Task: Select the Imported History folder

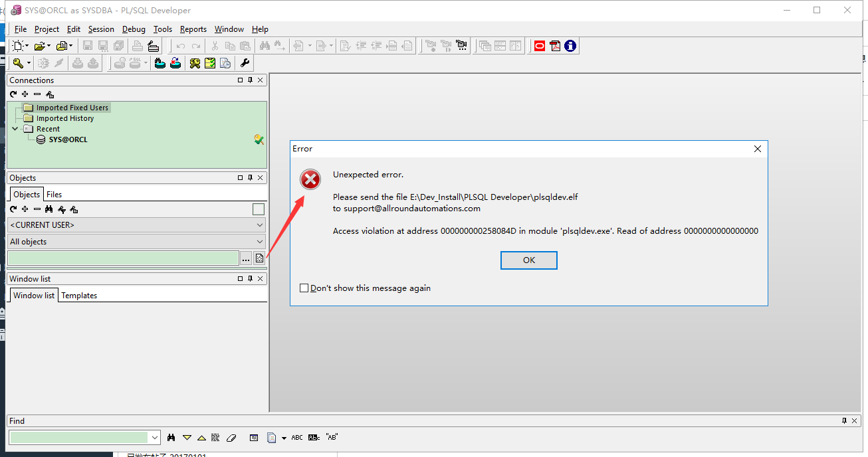Action: click(65, 118)
